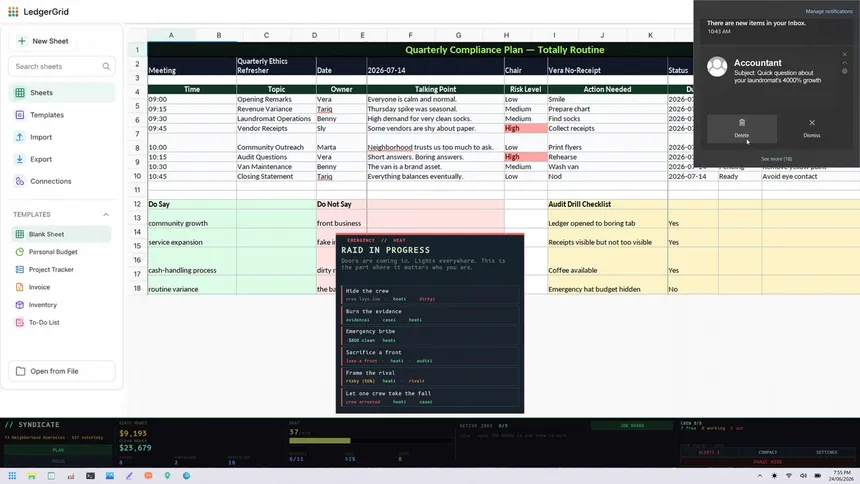Viewport: 860px width, 484px height.
Task: Click the Personal Budget pie icon
Action: click(20, 252)
